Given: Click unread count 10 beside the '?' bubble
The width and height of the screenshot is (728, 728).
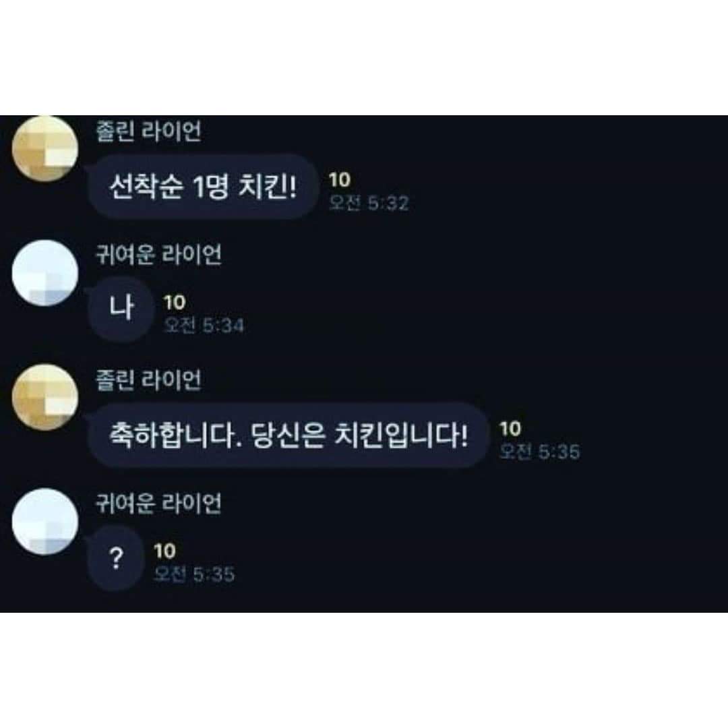Looking at the screenshot, I should pyautogui.click(x=164, y=551).
